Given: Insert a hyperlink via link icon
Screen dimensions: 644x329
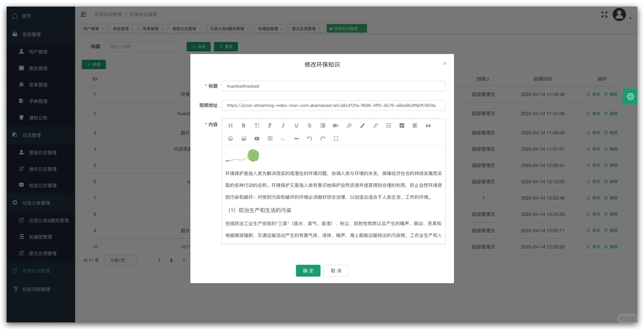Looking at the screenshot, I should coord(375,126).
